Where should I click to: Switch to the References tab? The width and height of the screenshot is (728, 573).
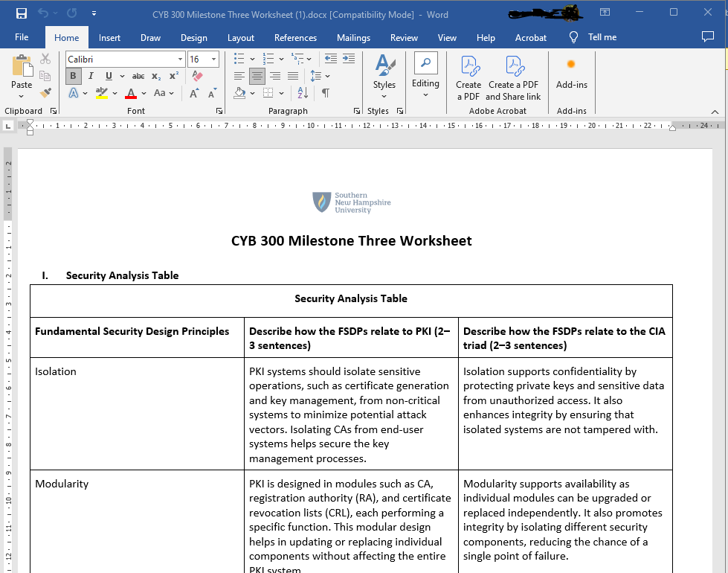295,38
